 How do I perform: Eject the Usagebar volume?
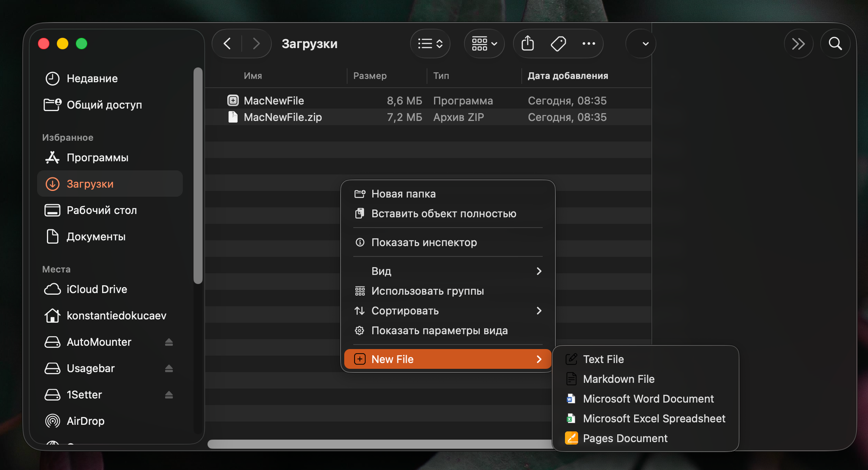169,368
